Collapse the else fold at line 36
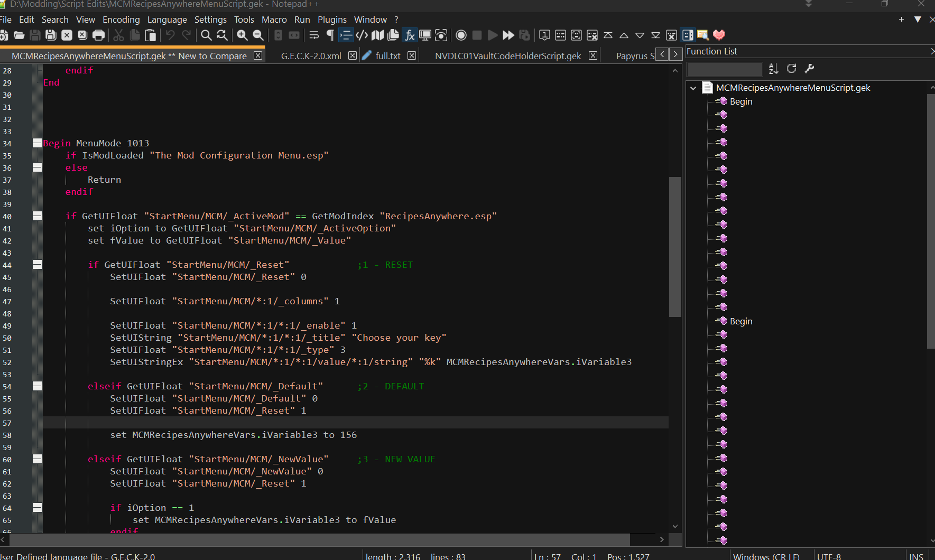935x560 pixels. click(37, 167)
